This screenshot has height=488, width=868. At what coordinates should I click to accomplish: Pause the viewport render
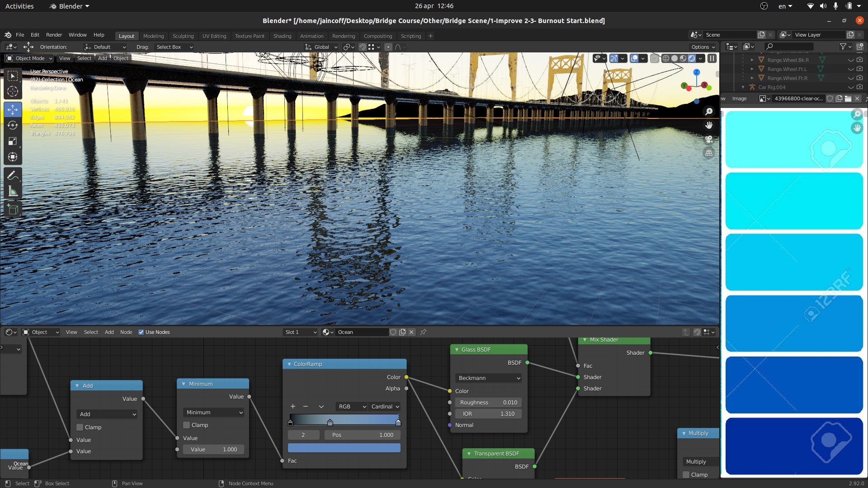[x=711, y=58]
